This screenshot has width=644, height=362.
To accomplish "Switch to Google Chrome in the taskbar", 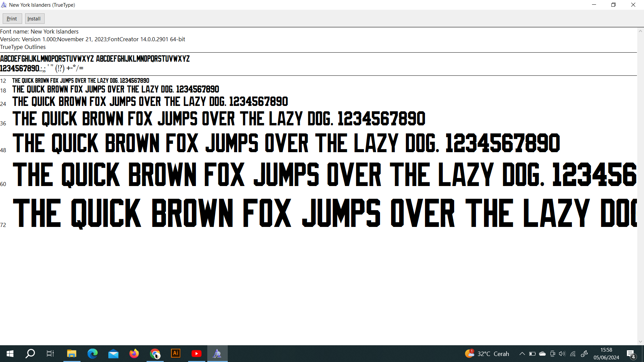I will tap(155, 354).
